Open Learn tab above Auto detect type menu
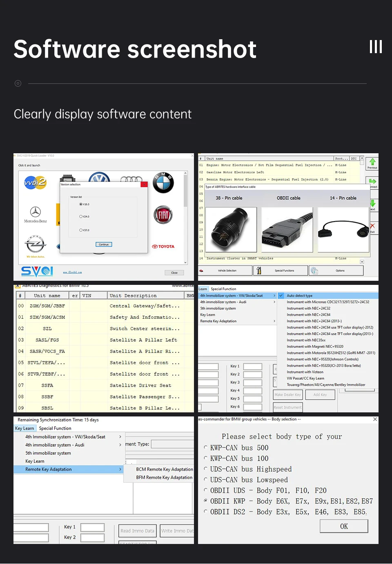The width and height of the screenshot is (392, 564). 203,289
